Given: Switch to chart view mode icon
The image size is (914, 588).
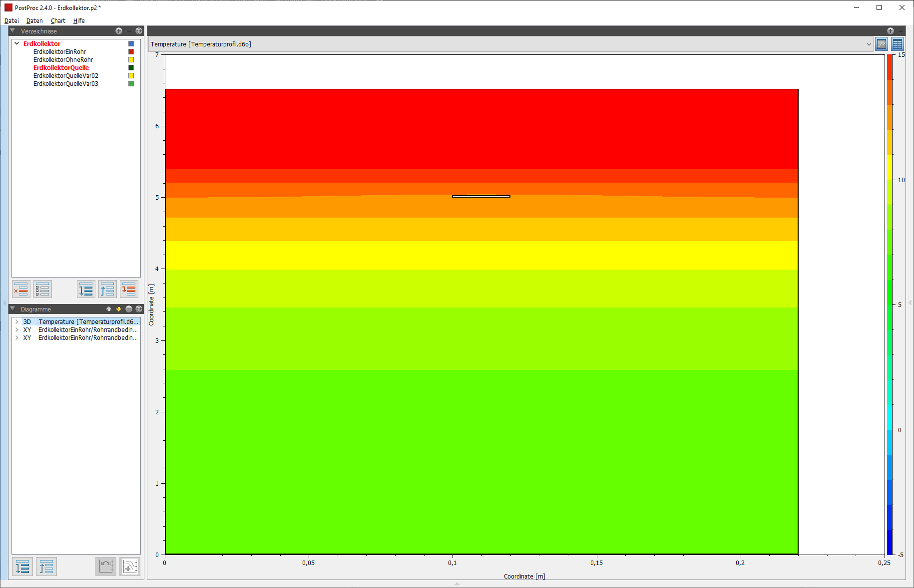Looking at the screenshot, I should click(x=882, y=44).
